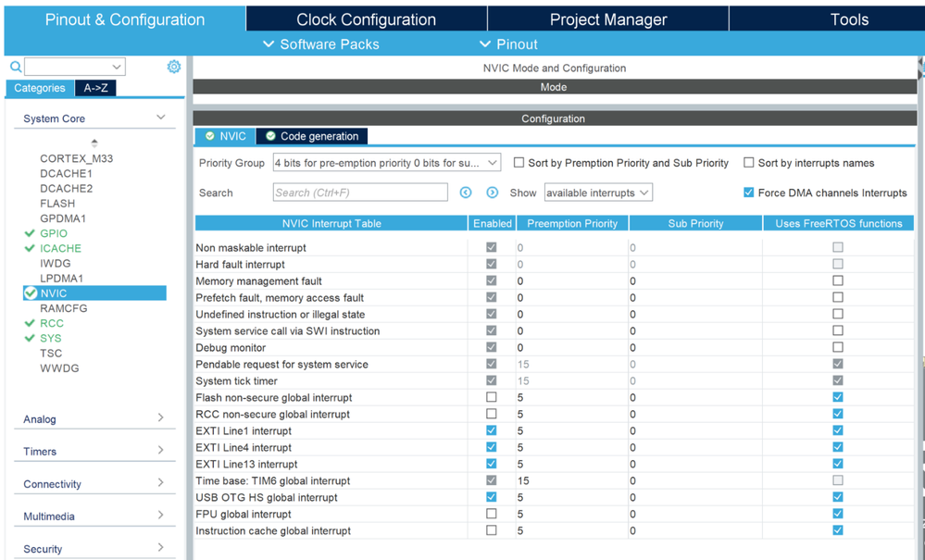The width and height of the screenshot is (925, 560).
Task: Uncheck Force DMA channels Interrupts
Action: tap(749, 193)
